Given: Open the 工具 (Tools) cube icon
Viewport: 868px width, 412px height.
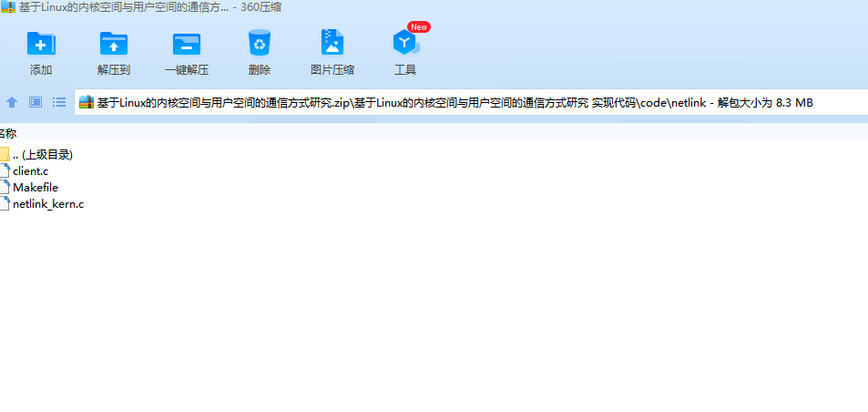Looking at the screenshot, I should [406, 43].
